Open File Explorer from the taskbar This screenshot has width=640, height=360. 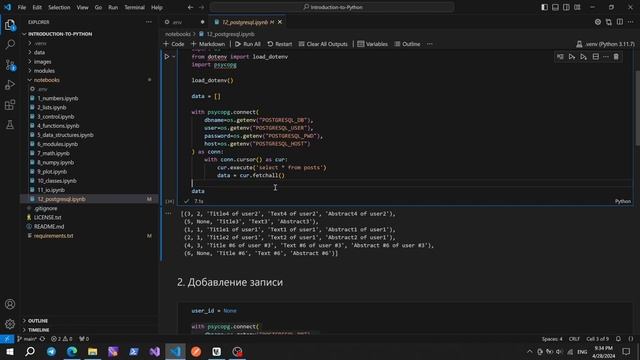coord(93,351)
